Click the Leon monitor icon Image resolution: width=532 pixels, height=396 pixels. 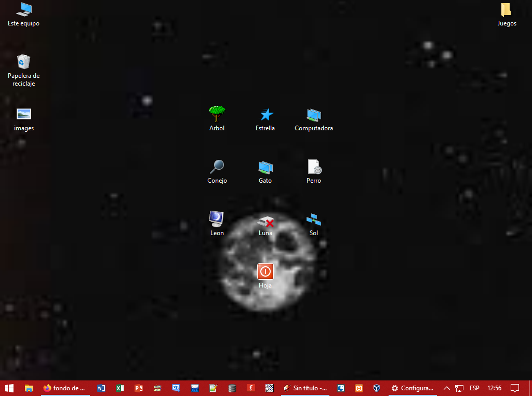pyautogui.click(x=217, y=219)
